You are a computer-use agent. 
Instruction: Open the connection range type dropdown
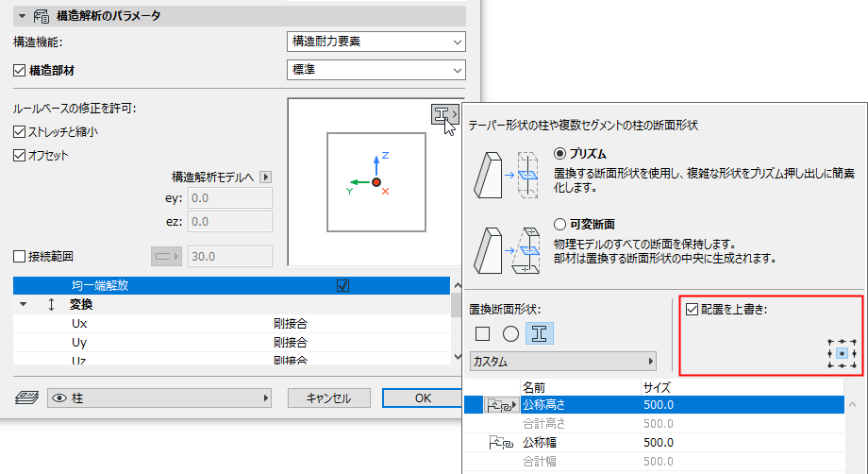click(167, 257)
